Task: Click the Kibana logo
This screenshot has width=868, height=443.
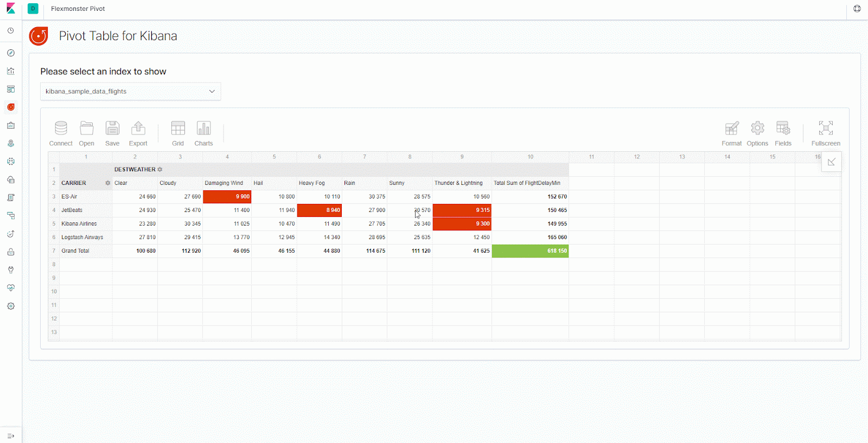Action: (x=11, y=9)
